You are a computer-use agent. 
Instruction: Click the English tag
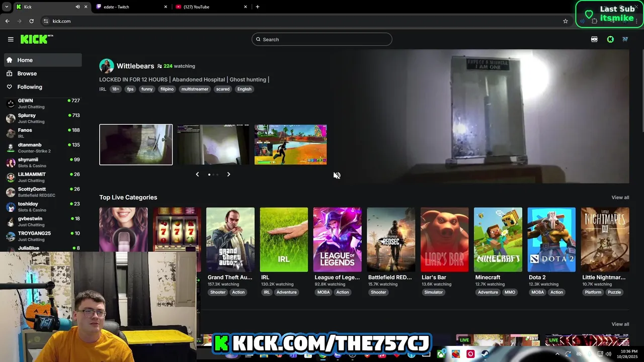pyautogui.click(x=245, y=89)
